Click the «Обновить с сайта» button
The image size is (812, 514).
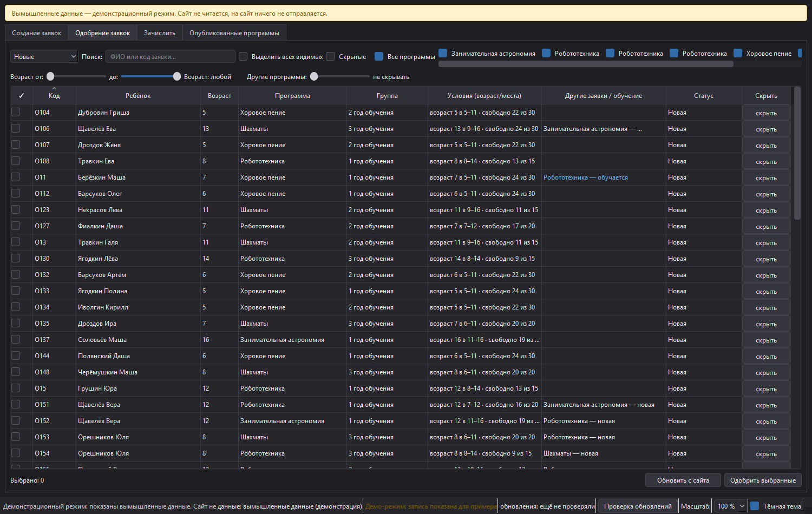tap(683, 480)
